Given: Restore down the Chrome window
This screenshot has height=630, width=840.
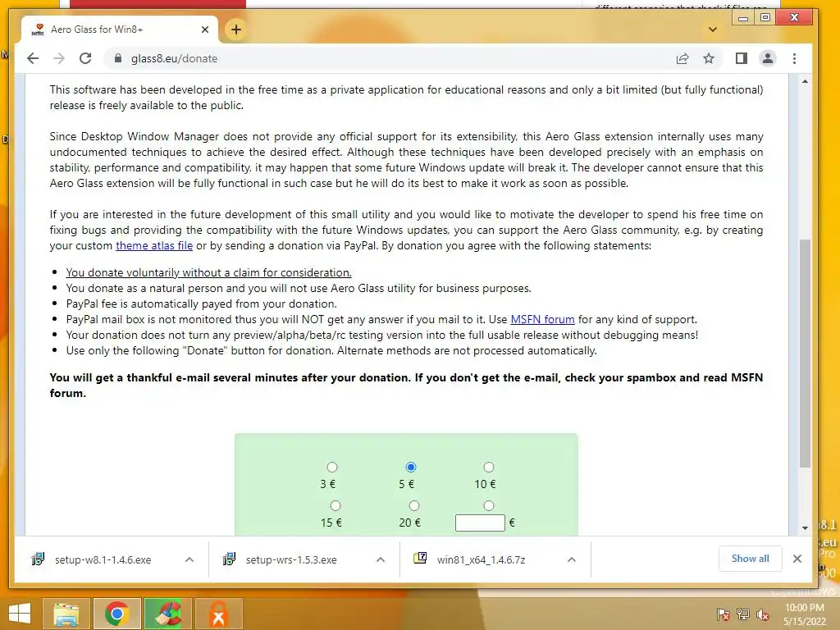Looking at the screenshot, I should click(765, 18).
